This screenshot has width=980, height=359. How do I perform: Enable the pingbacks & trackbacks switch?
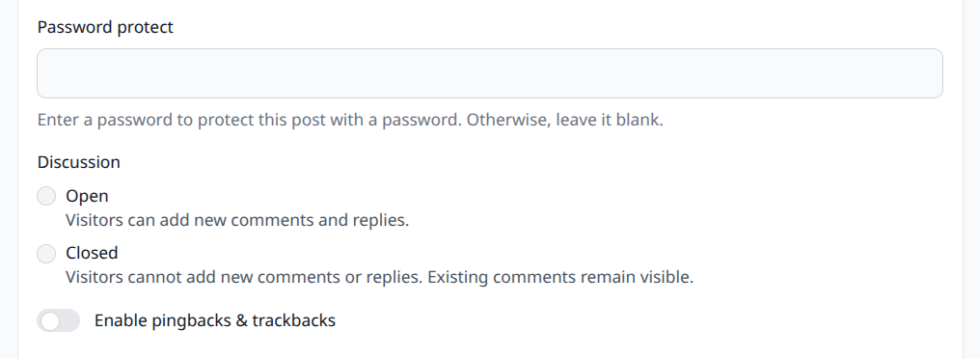click(58, 320)
